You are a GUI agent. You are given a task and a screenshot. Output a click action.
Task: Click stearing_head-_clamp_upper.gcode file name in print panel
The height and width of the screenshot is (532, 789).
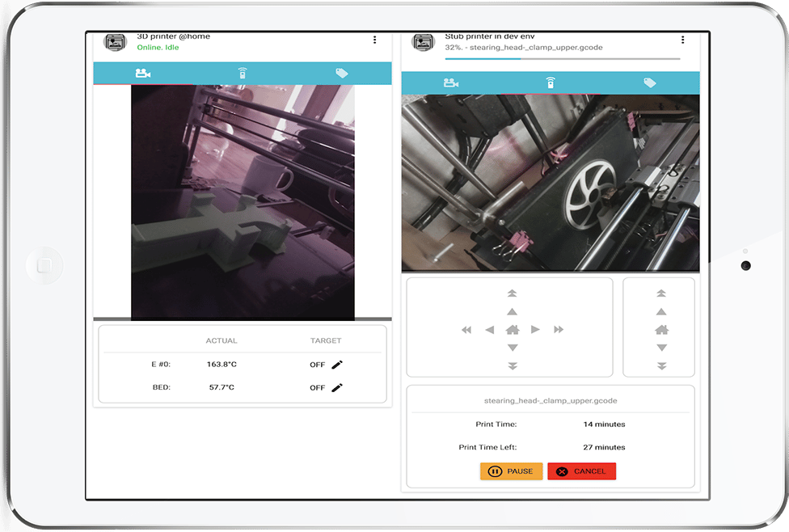(551, 401)
